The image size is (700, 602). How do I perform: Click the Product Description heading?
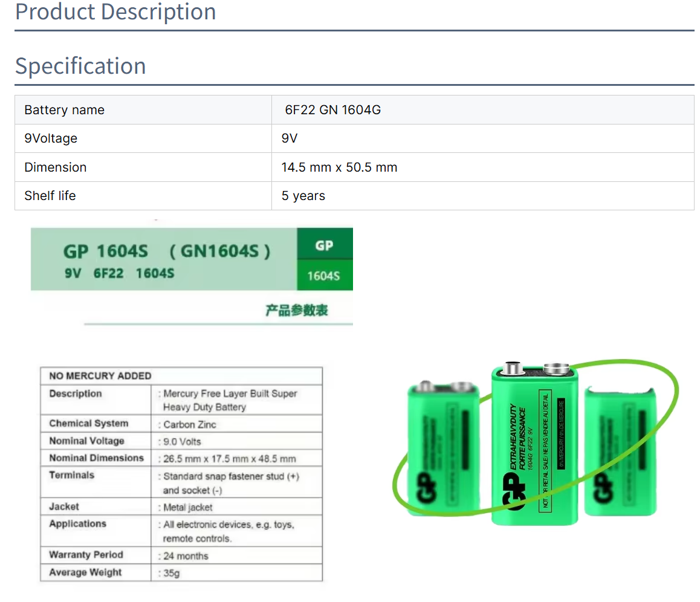point(115,11)
